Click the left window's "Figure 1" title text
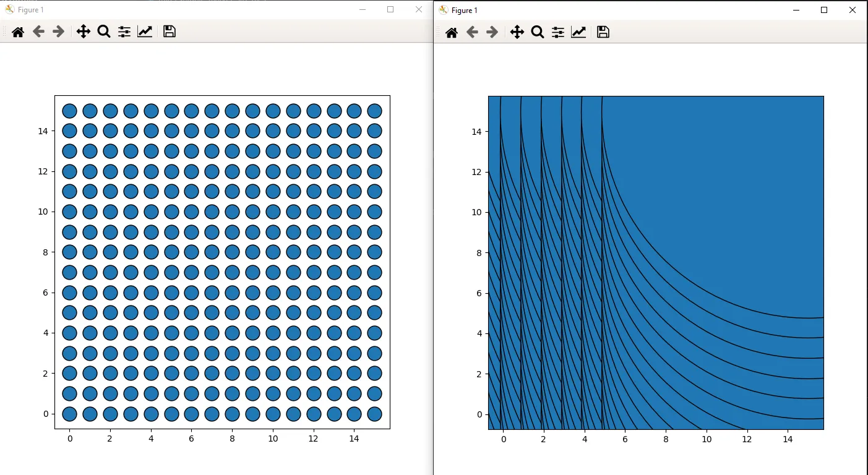The image size is (868, 475). [x=31, y=10]
